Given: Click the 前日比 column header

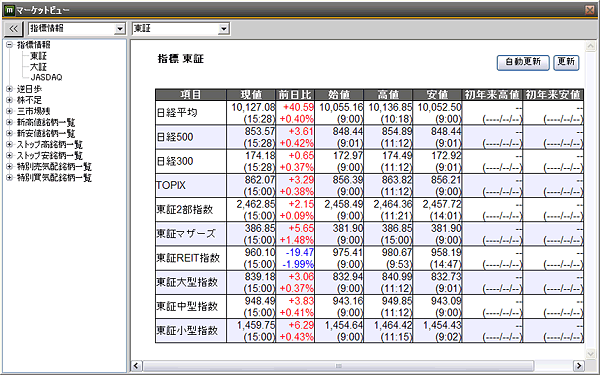Looking at the screenshot, I should click(295, 95).
